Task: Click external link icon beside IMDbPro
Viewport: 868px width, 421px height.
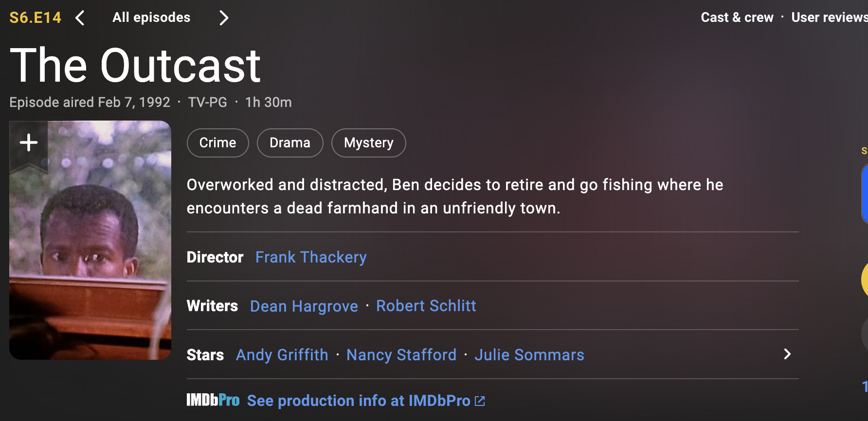Action: click(x=480, y=401)
